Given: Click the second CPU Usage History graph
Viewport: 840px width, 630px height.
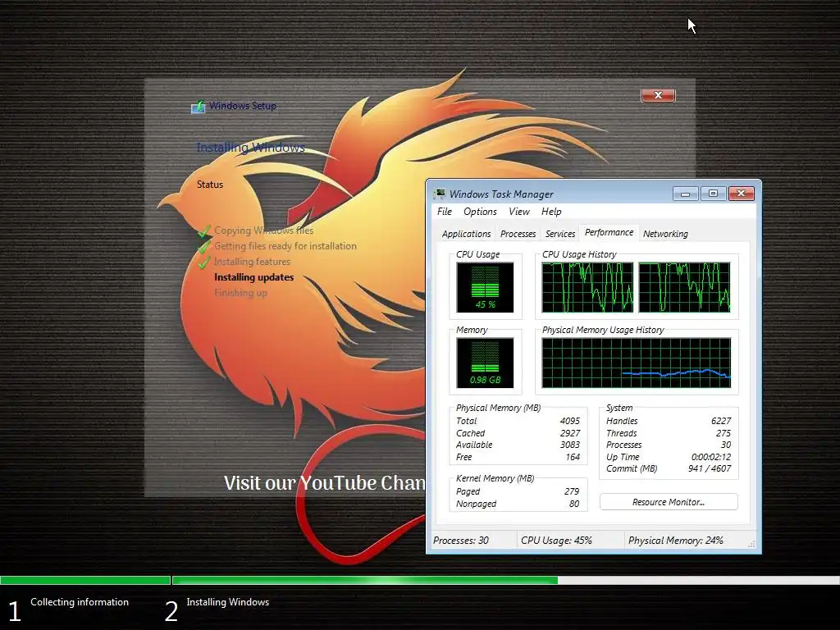Looking at the screenshot, I should click(685, 287).
